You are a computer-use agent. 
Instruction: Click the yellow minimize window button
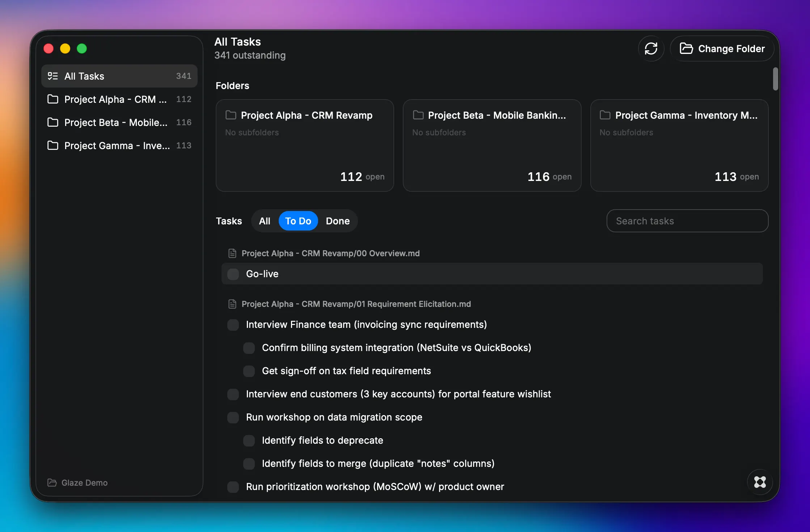point(65,48)
